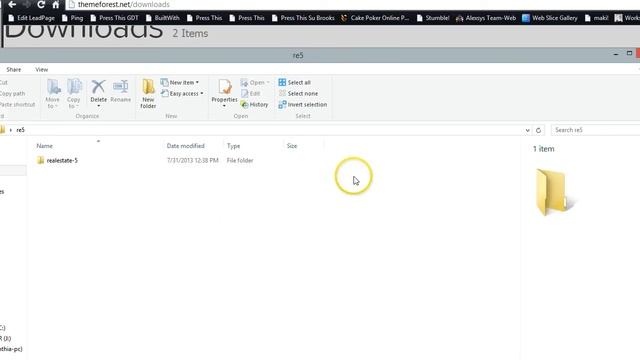This screenshot has height=360, width=640.
Task: Click the Move to ribbon icon
Action: (x=53, y=94)
